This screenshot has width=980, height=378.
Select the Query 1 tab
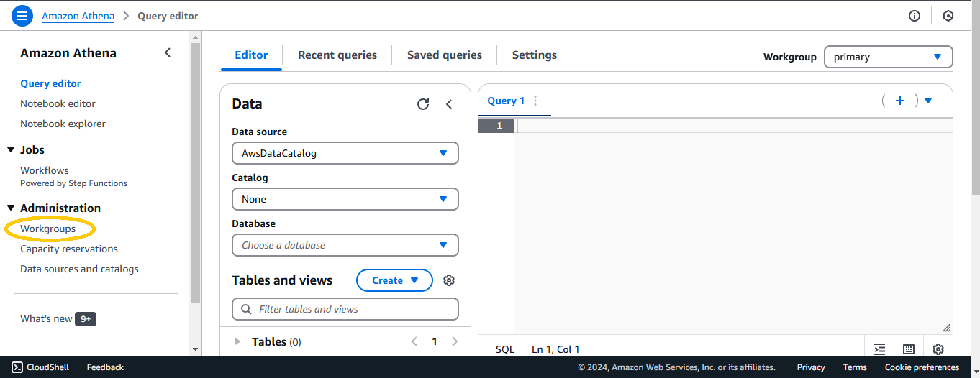[x=507, y=101]
